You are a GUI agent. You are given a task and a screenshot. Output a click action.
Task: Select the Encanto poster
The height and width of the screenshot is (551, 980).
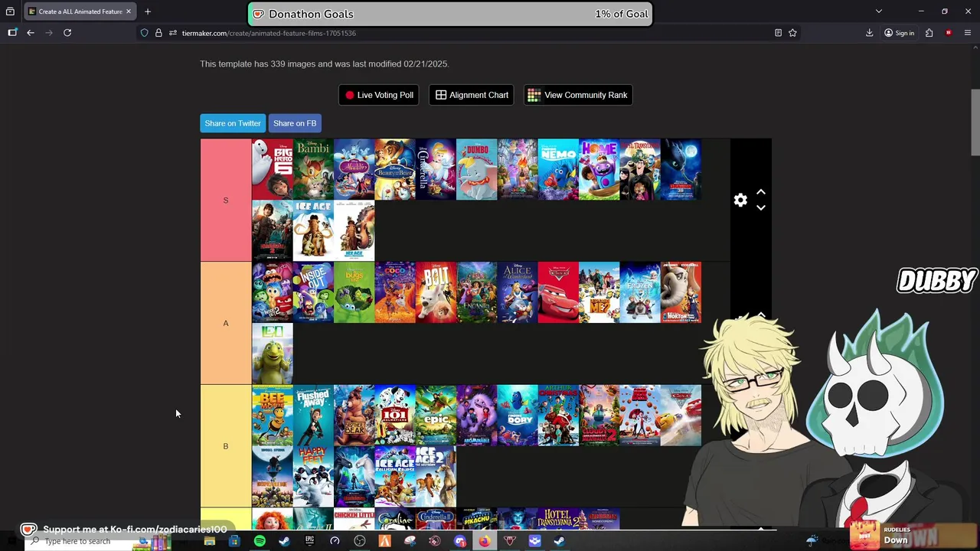coord(476,292)
